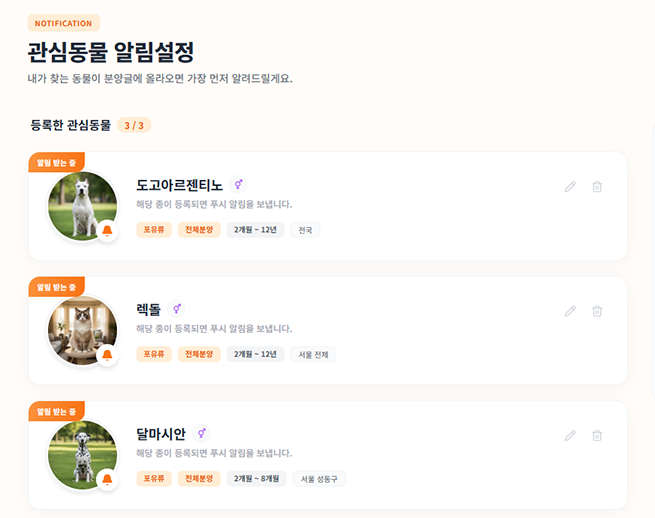Delete the 도고아르젠티노 alert with trash icon

point(597,186)
